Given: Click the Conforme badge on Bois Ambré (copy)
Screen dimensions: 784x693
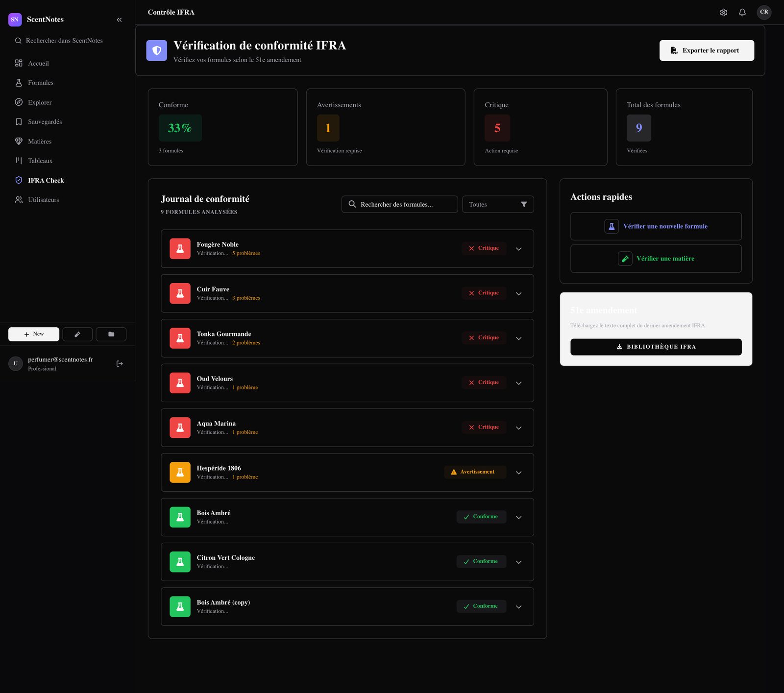Looking at the screenshot, I should click(x=481, y=606).
